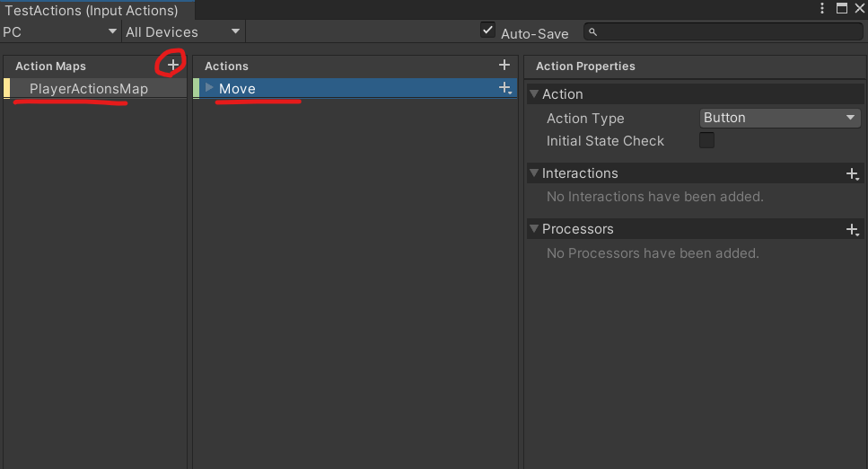Focus the search input field

tap(723, 32)
